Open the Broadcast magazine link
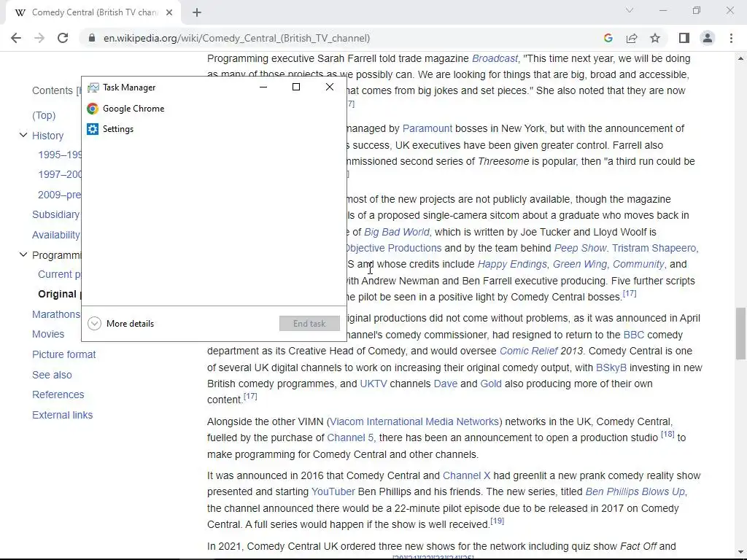This screenshot has width=747, height=560. click(x=495, y=58)
